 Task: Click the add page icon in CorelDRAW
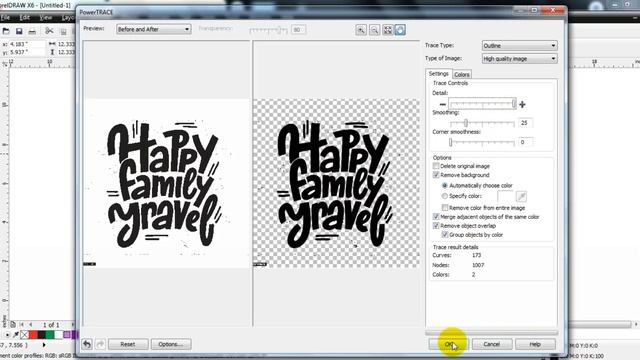[x=13, y=325]
